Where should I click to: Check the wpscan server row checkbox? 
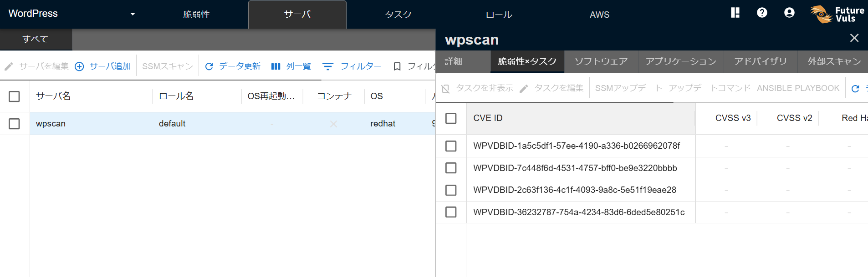click(15, 124)
